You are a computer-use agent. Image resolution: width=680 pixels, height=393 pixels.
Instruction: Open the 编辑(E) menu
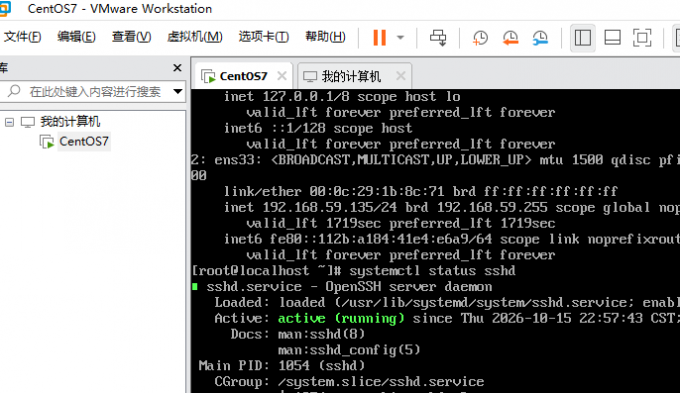(x=76, y=37)
